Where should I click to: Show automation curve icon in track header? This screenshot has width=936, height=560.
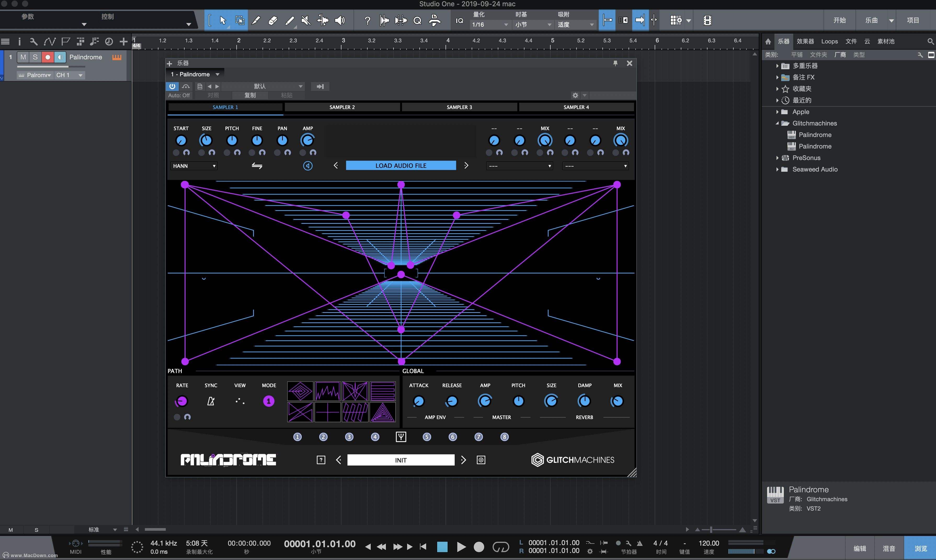[49, 42]
